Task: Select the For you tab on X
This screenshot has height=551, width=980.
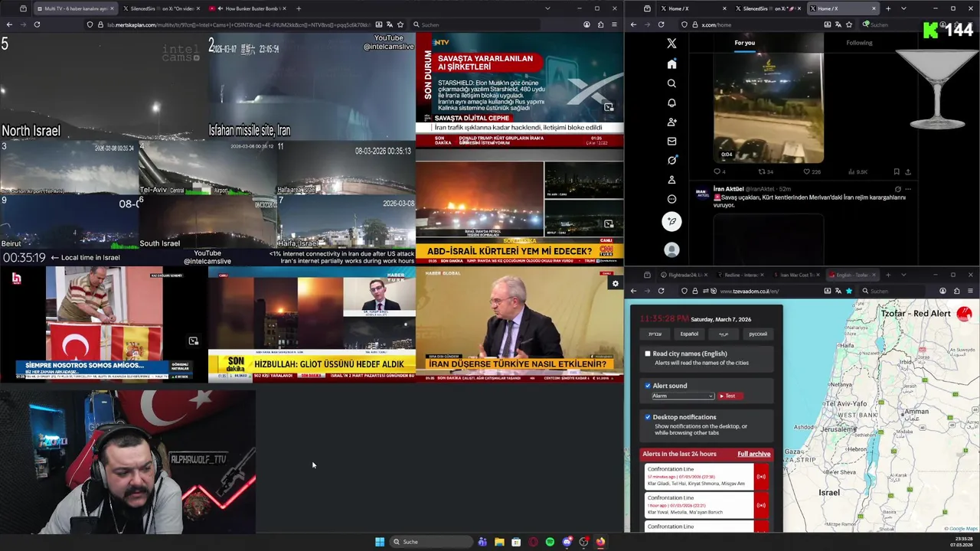Action: click(745, 43)
